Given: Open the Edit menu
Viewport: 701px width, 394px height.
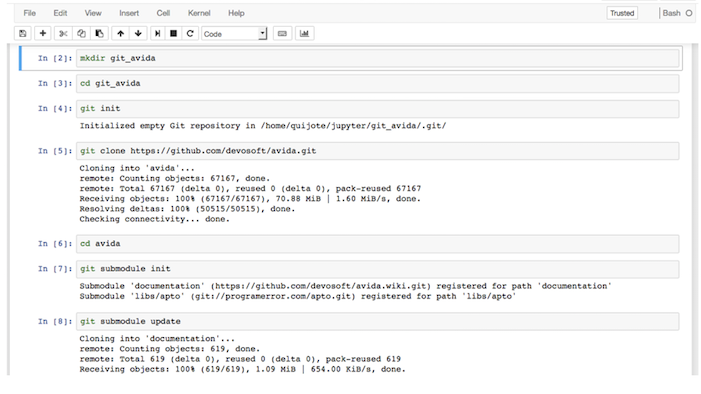Looking at the screenshot, I should (60, 13).
